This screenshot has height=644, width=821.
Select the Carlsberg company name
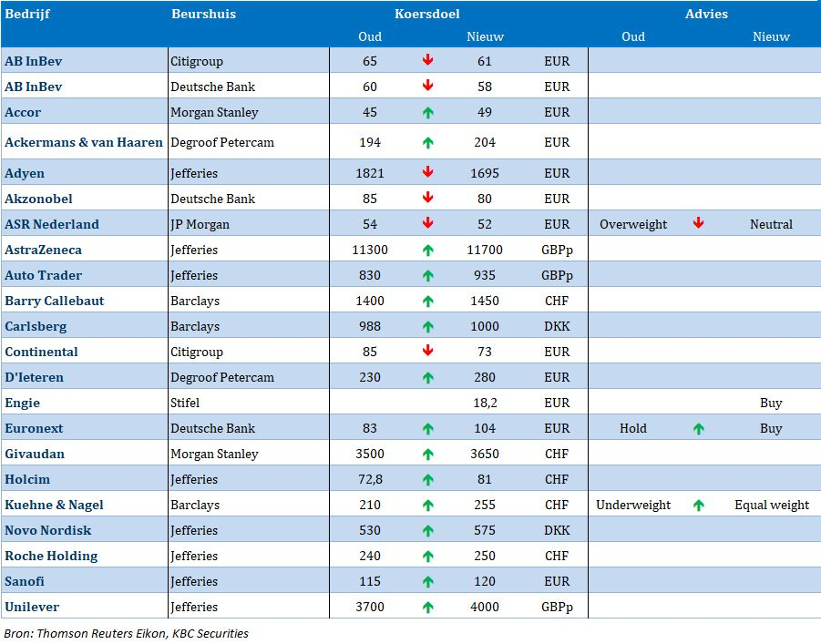coord(36,327)
